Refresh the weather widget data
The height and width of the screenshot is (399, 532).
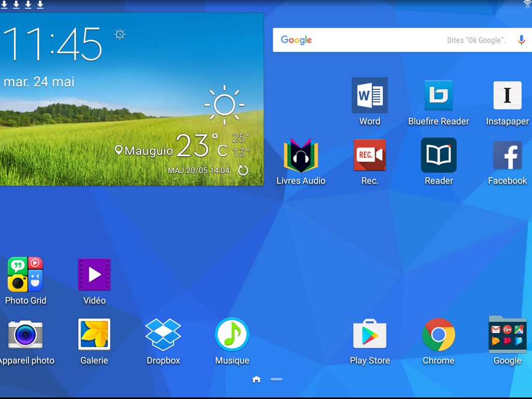click(x=243, y=170)
